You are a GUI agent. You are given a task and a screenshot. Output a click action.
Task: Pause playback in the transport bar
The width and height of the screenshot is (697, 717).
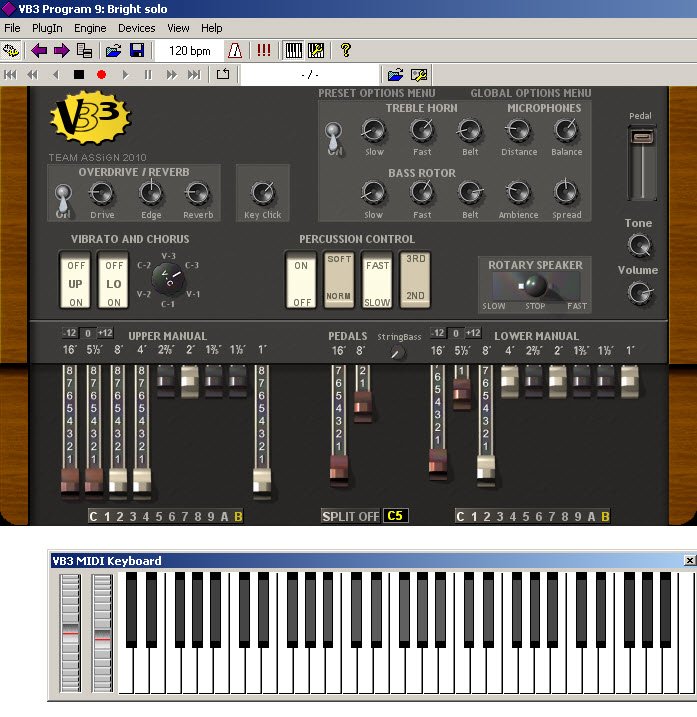[148, 75]
